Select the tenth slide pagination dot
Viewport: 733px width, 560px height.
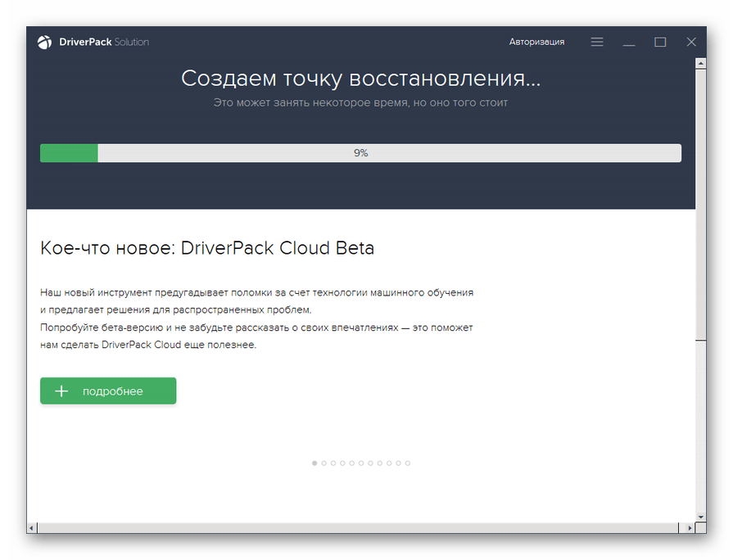pyautogui.click(x=398, y=463)
